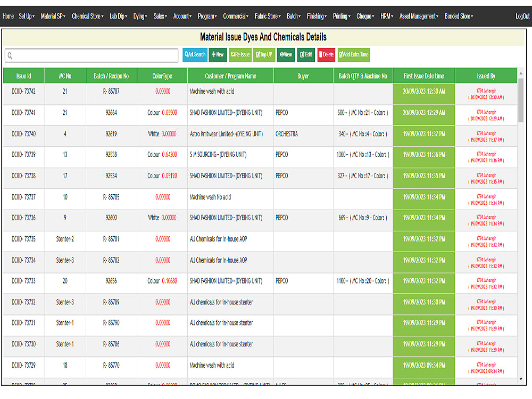Click the MC No column header
Screen dimensions: 532x399
pos(65,76)
